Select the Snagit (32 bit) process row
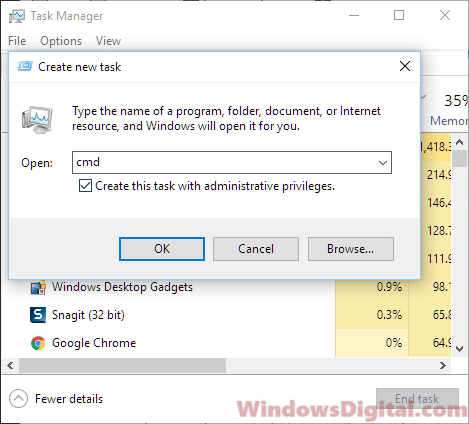This screenshot has height=424, width=469. [x=226, y=315]
